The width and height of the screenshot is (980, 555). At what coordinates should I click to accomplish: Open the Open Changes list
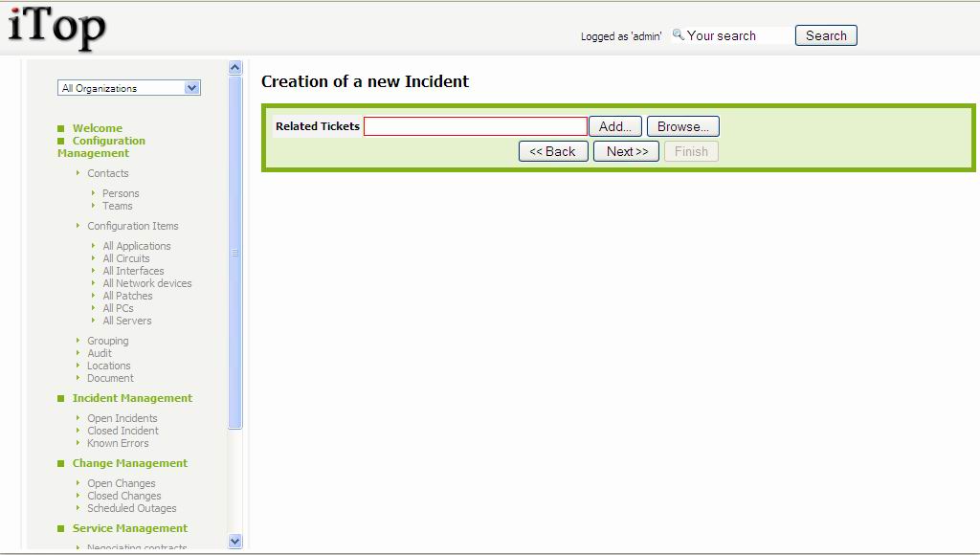(122, 483)
